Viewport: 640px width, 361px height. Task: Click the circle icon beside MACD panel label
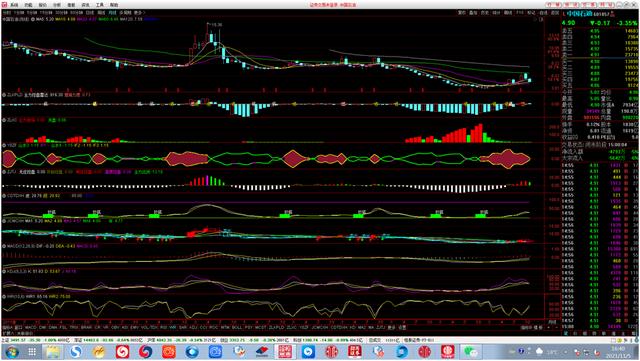pyautogui.click(x=4, y=246)
